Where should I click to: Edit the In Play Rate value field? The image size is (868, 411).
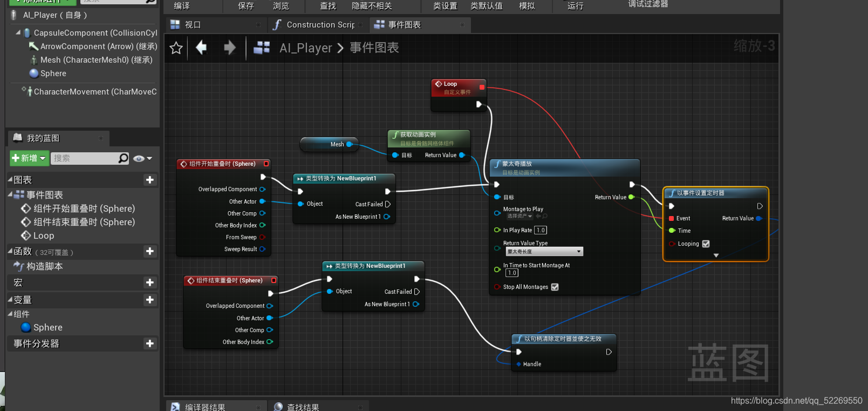541,230
